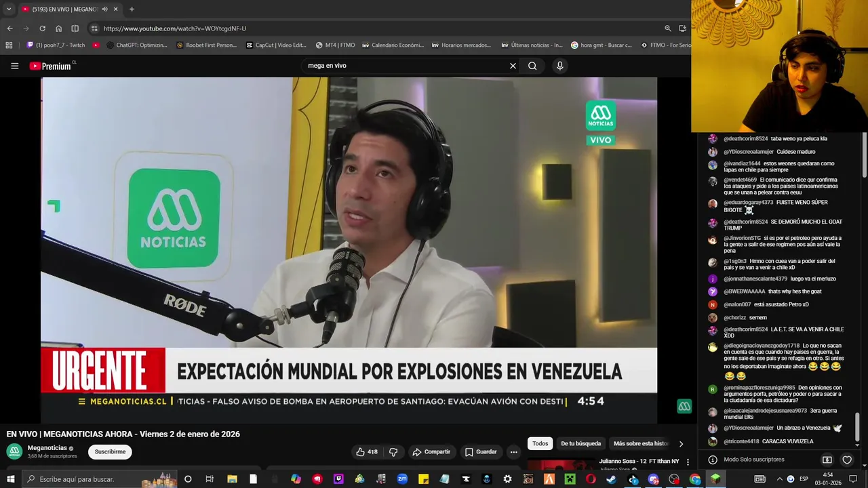Reload the YouTube page

click(42, 28)
